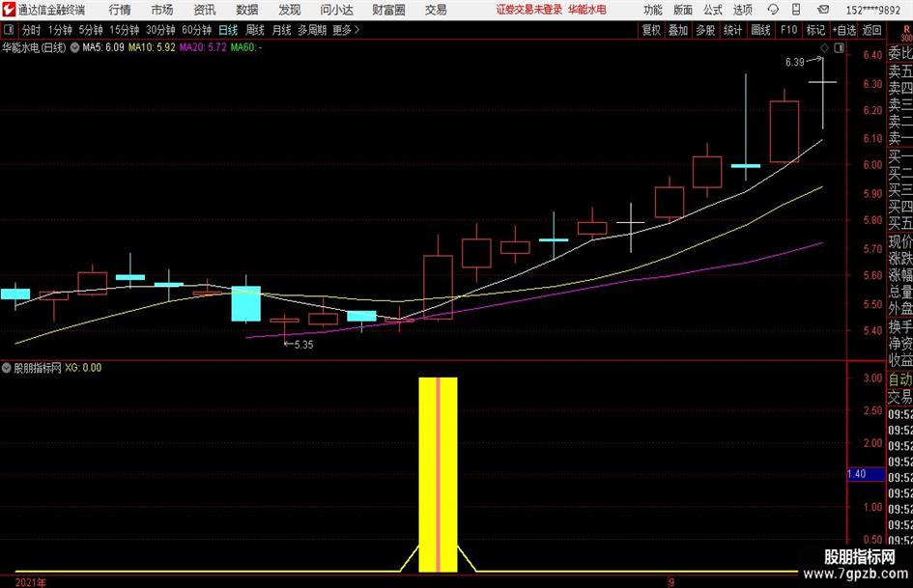This screenshot has height=588, width=913.
Task: Click the 6.39 high price marker
Action: [x=795, y=62]
